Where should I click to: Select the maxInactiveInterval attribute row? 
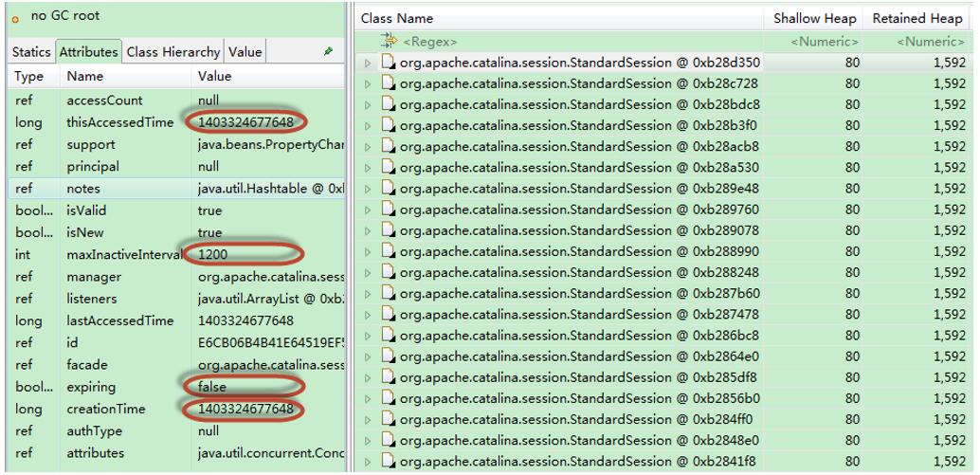(x=123, y=255)
